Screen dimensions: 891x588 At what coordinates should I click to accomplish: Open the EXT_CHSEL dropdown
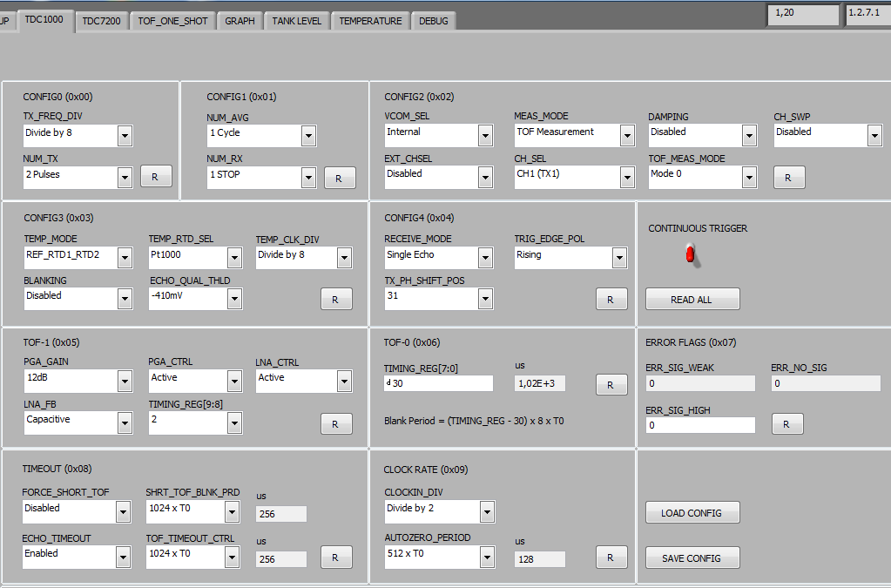(439, 177)
